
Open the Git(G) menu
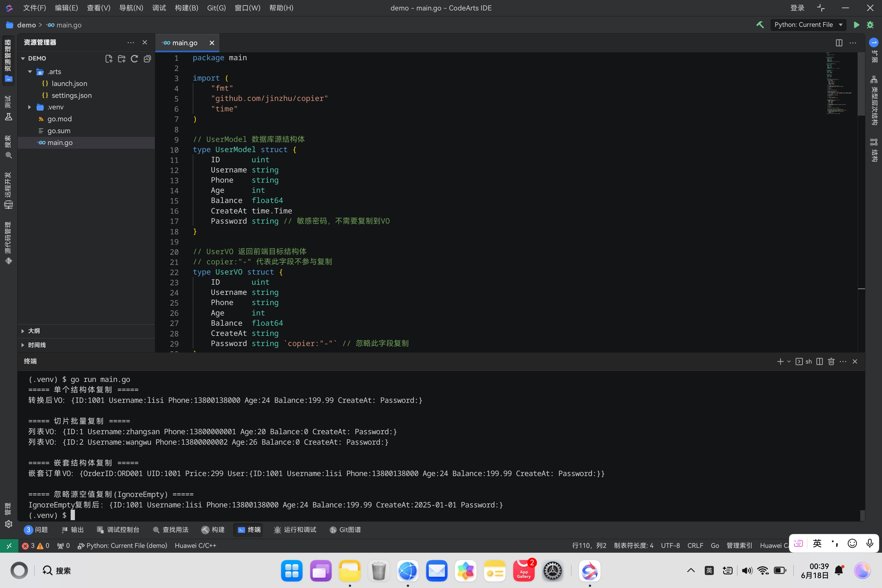point(216,8)
